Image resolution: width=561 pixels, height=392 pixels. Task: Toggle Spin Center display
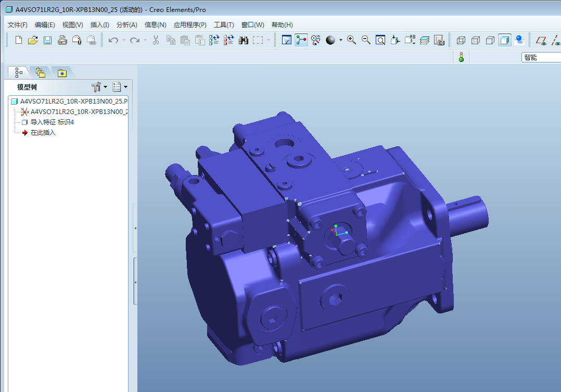tap(301, 40)
